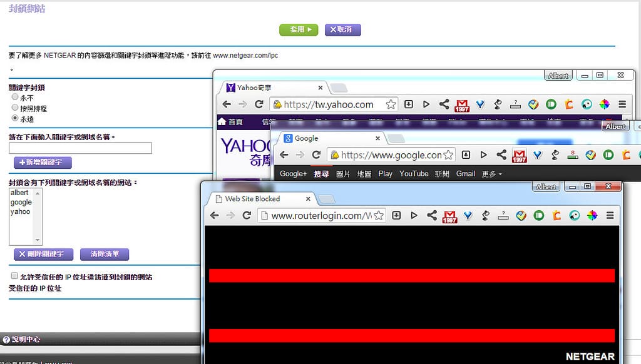Click the play extension icon in Yahoo window
Viewport: 641px width, 364px height.
coord(426,104)
